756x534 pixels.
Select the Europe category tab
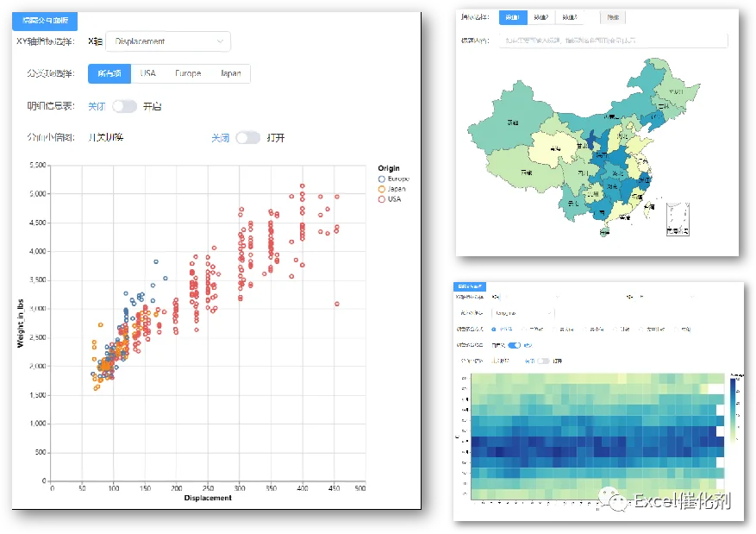pos(188,73)
